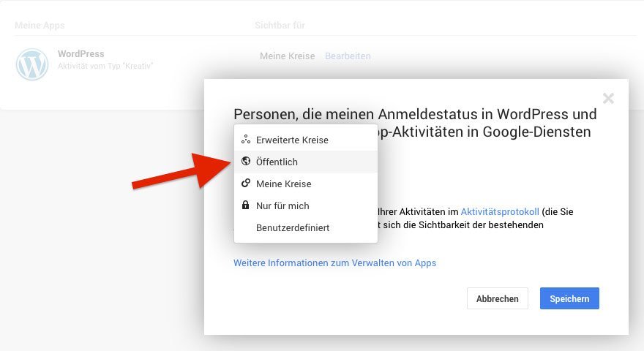
Task: Choose Öffentlich in the visibility dropdown
Action: [306, 162]
